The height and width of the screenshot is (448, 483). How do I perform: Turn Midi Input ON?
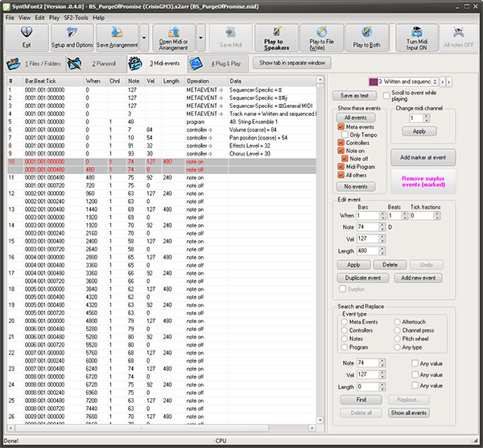[417, 37]
